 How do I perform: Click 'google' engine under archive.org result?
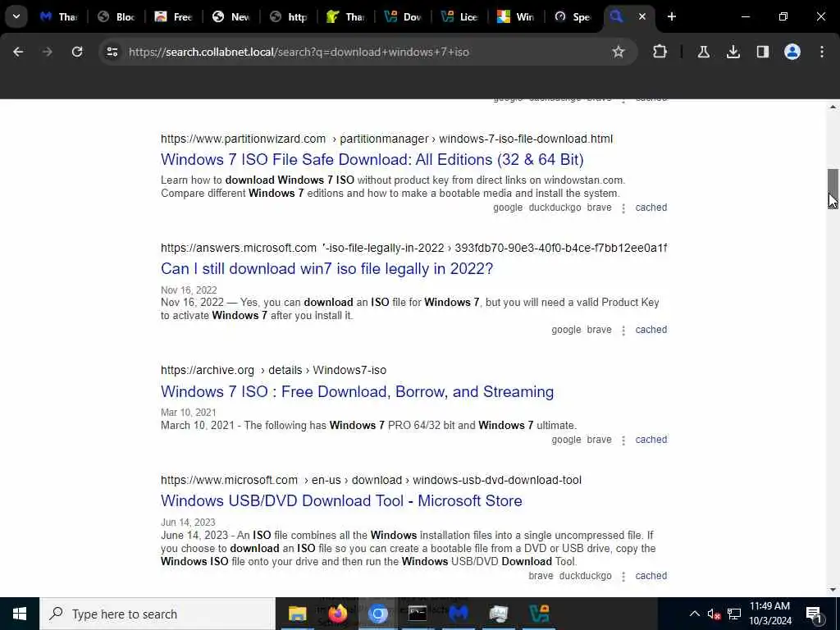pyautogui.click(x=566, y=440)
